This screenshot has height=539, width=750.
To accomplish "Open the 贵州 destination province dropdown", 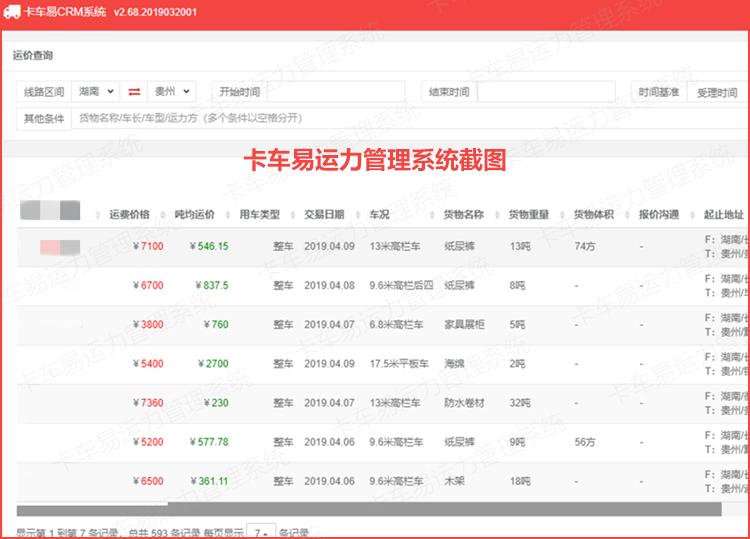I will pos(172,92).
